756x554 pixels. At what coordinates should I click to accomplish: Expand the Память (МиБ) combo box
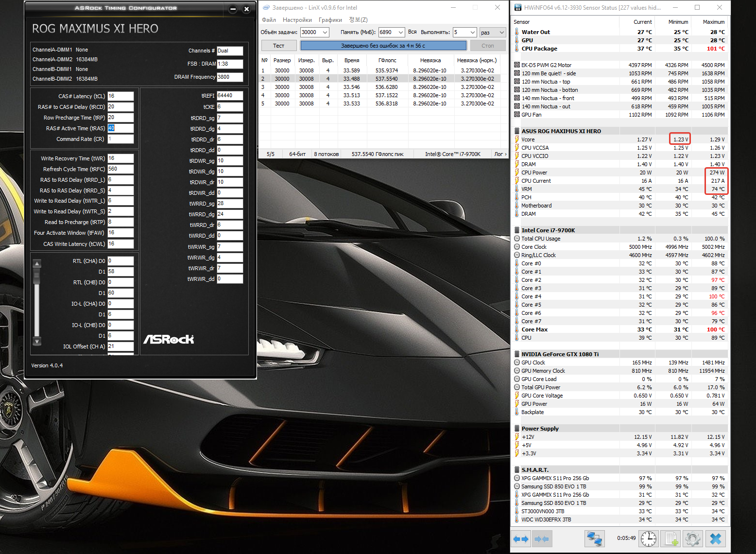[x=401, y=33]
